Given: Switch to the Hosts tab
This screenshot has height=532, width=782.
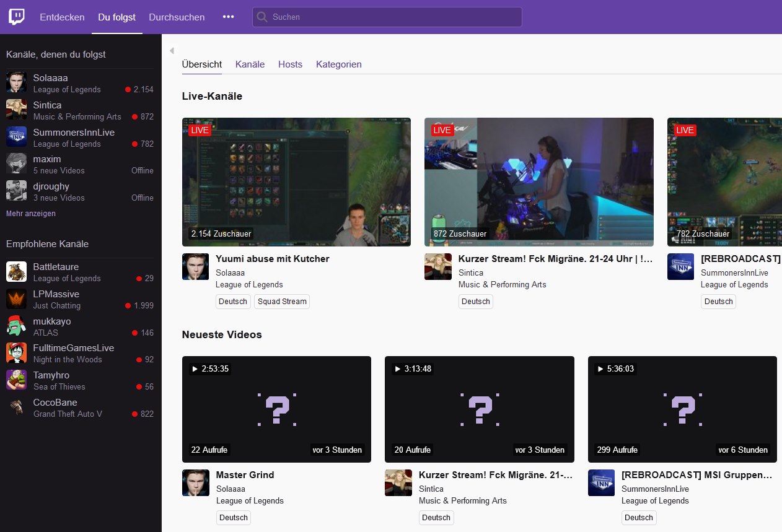Looking at the screenshot, I should pyautogui.click(x=290, y=64).
